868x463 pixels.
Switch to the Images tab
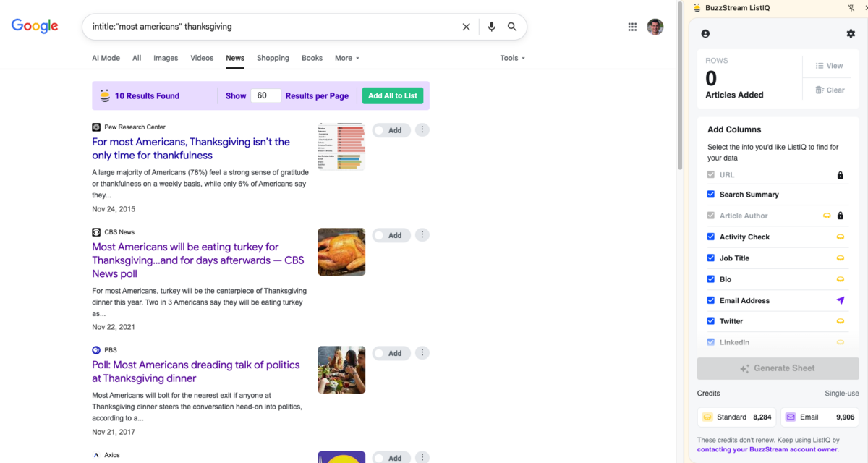coord(166,58)
